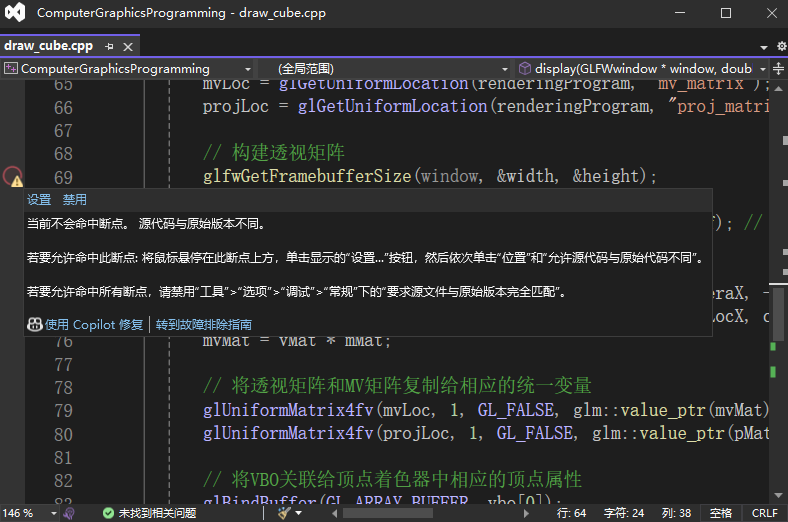Viewport: 788px width, 522px height.
Task: Click 禁用 in the breakpoint tooltip
Action: 74,200
